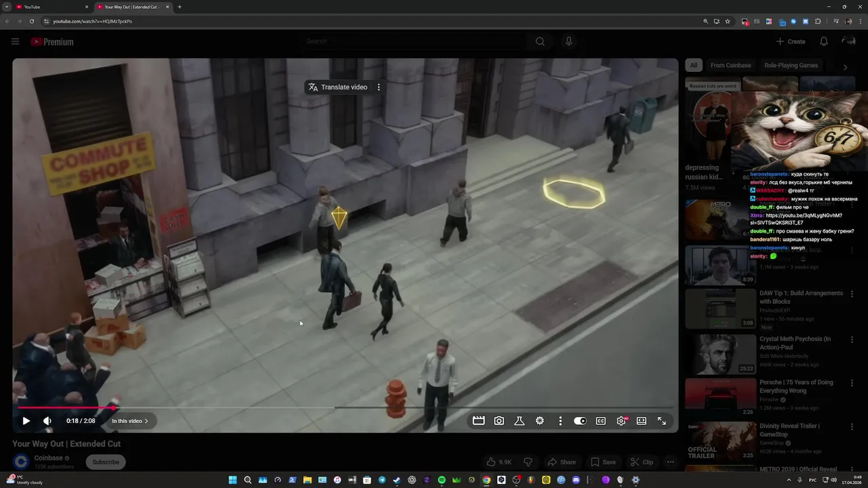Select the 'Role-Playing Games' chip

pos(791,65)
